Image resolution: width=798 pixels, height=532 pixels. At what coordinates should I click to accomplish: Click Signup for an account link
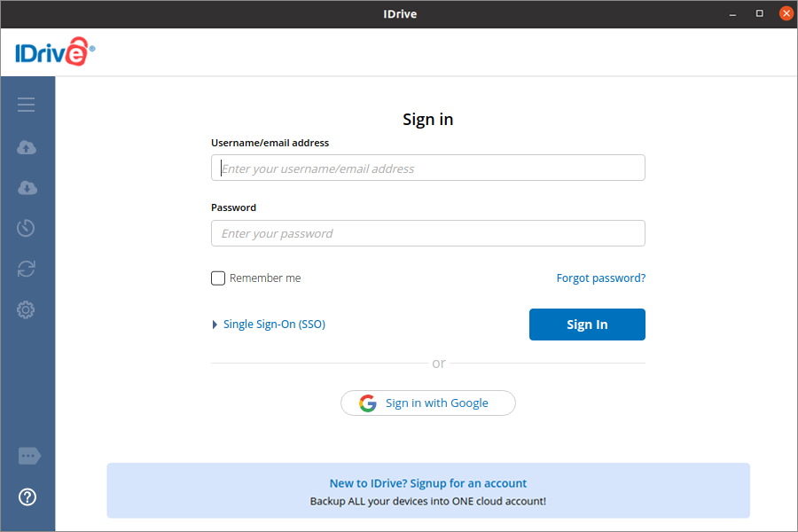click(x=428, y=483)
